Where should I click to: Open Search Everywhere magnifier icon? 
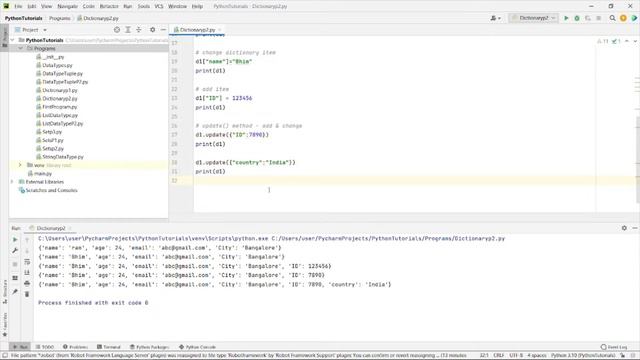click(612, 18)
